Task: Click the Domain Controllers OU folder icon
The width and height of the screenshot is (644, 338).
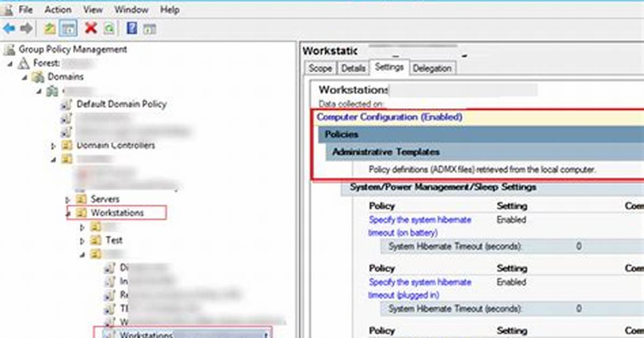Action: click(67, 145)
